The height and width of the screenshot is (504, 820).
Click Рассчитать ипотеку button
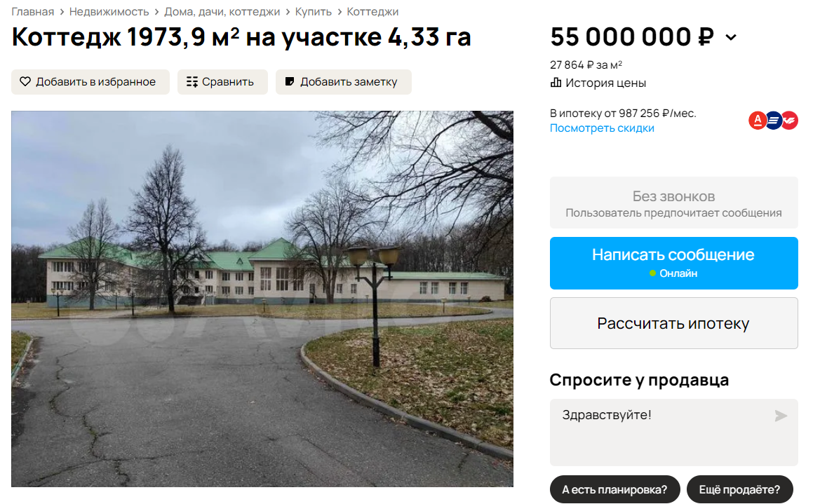tap(673, 323)
